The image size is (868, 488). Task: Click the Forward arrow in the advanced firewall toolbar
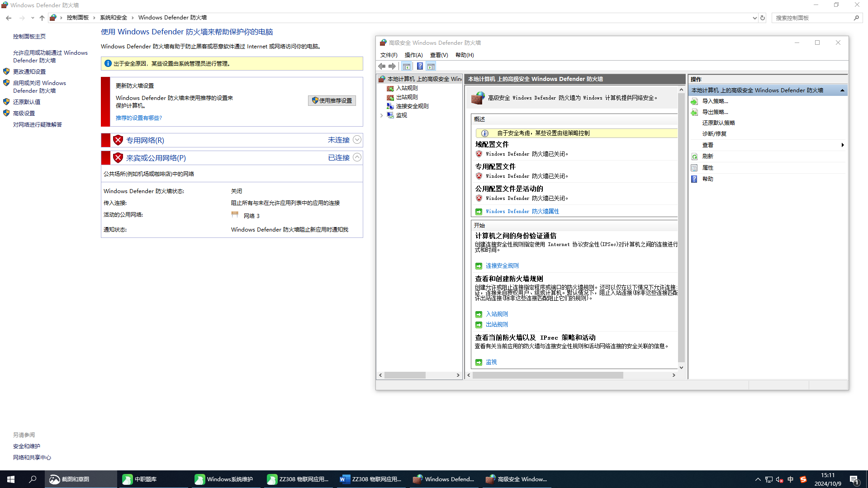pyautogui.click(x=392, y=66)
